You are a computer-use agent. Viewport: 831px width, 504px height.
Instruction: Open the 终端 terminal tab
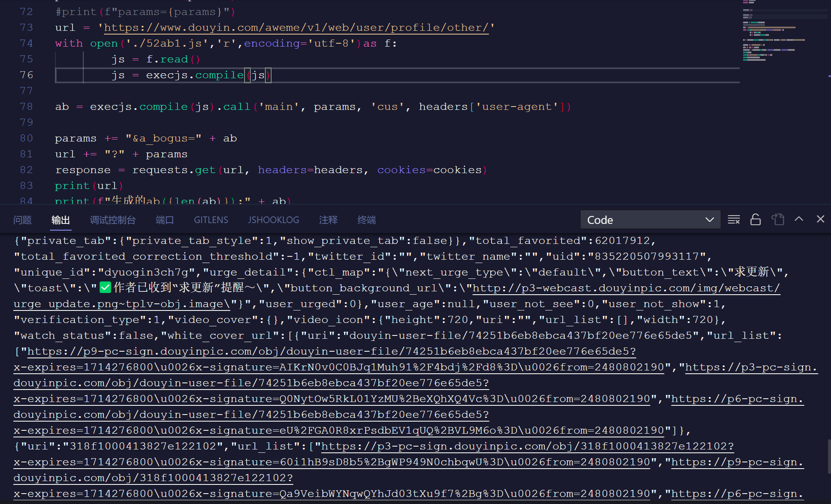click(367, 220)
